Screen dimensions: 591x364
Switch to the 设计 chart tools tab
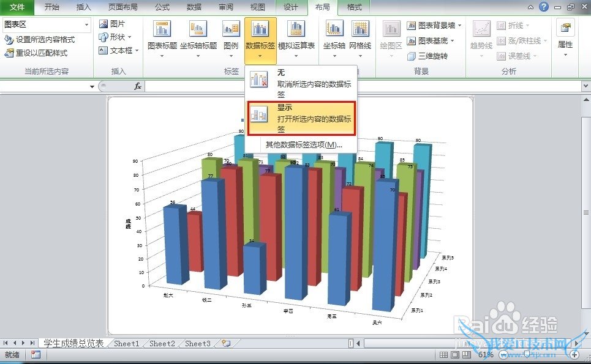point(290,7)
